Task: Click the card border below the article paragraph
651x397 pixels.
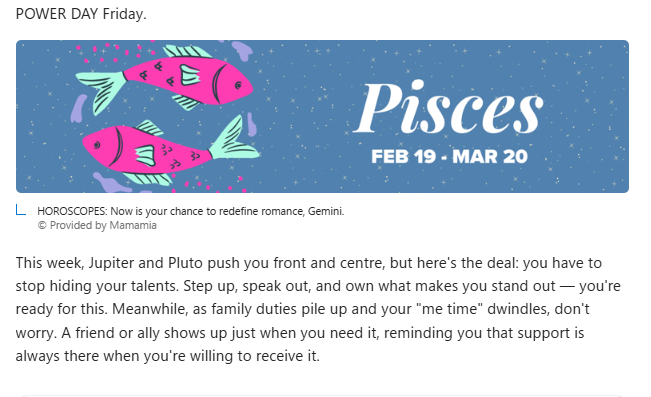Action: coord(322,395)
